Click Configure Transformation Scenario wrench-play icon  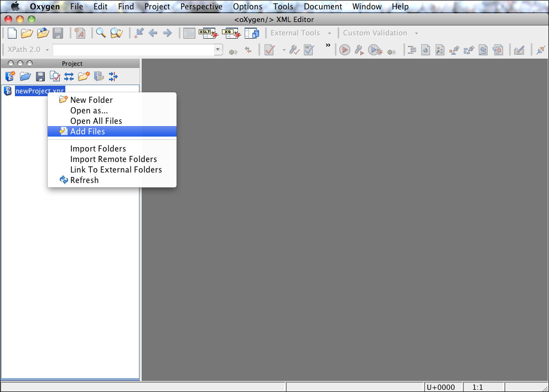pyautogui.click(x=359, y=50)
